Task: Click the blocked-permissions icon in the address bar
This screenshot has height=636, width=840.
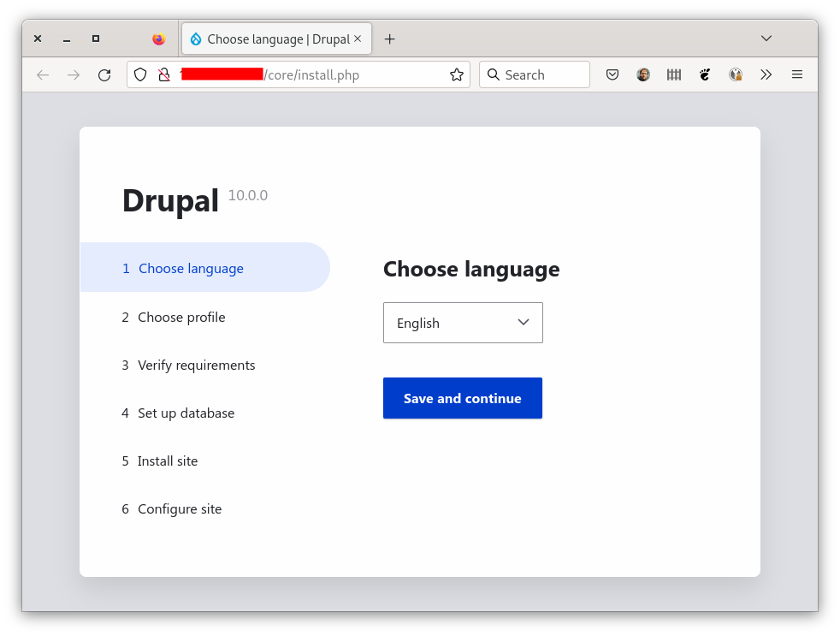Action: [165, 74]
